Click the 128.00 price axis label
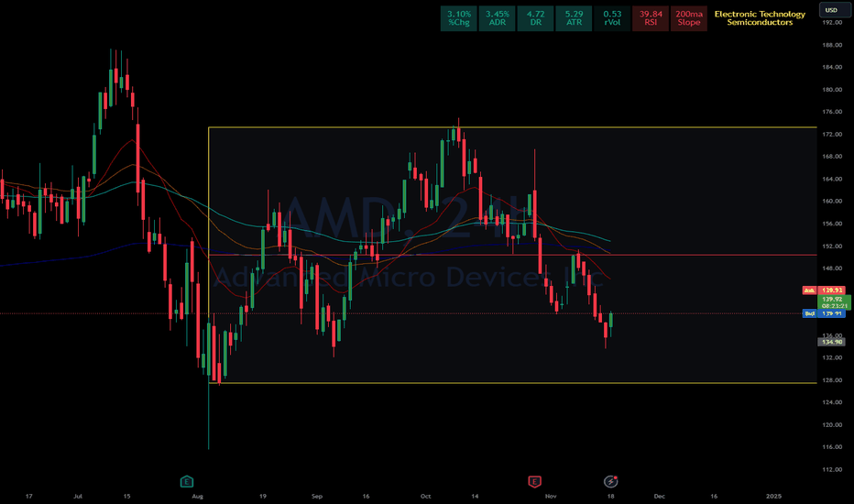The width and height of the screenshot is (854, 504). point(832,380)
